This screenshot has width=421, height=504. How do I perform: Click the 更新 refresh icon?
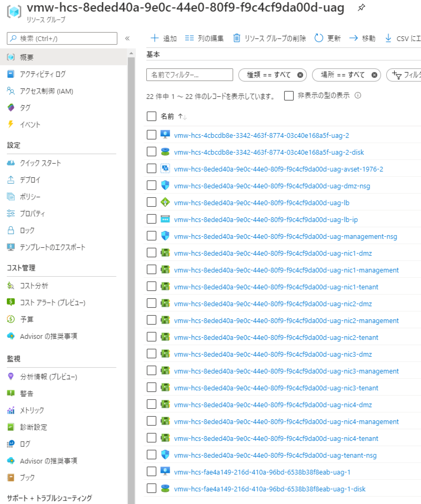coord(319,38)
